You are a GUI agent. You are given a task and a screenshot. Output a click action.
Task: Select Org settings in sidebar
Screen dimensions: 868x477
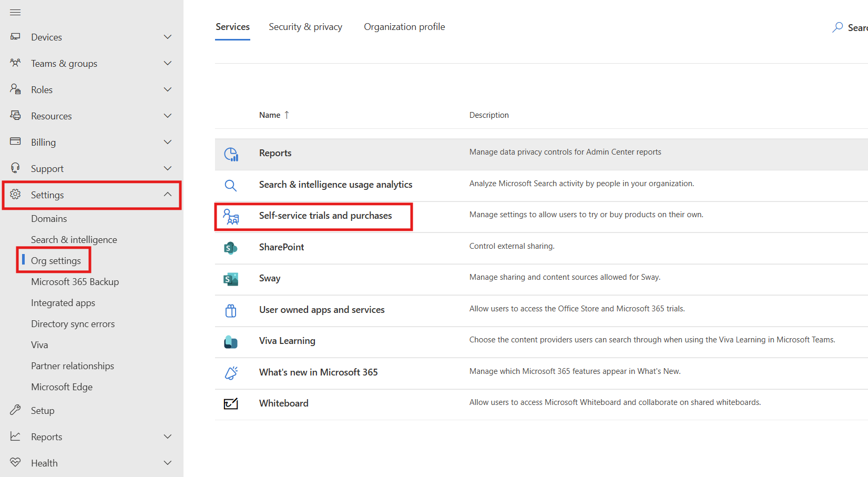point(56,261)
